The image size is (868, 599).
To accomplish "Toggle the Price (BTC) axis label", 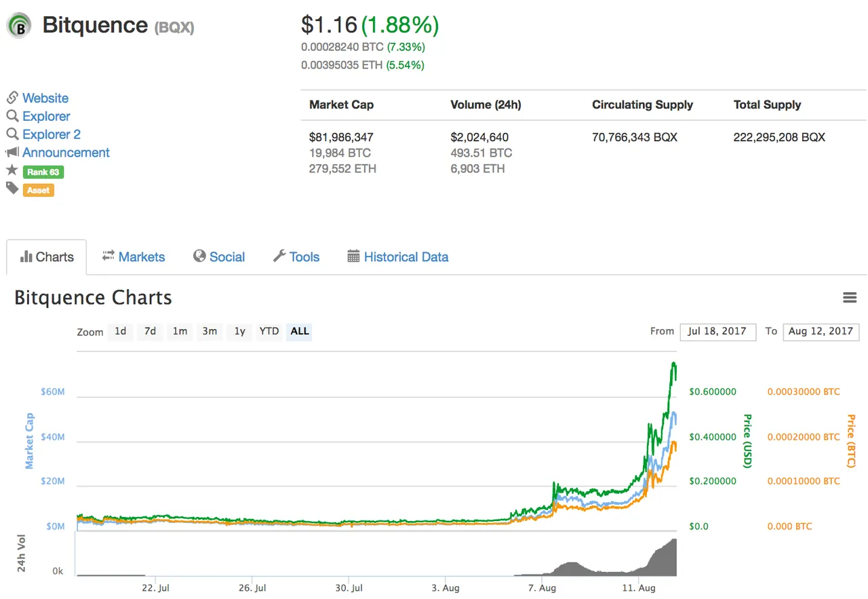I will 850,441.
